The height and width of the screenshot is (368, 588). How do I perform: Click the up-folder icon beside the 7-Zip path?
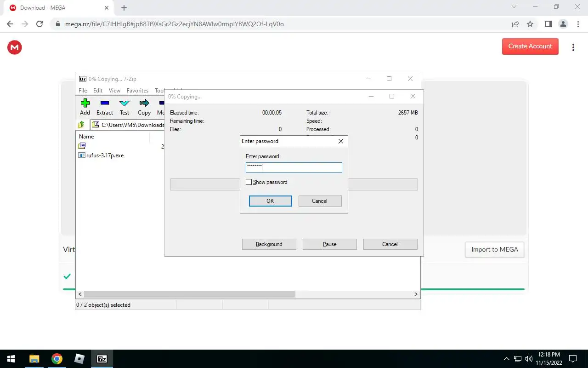point(81,125)
